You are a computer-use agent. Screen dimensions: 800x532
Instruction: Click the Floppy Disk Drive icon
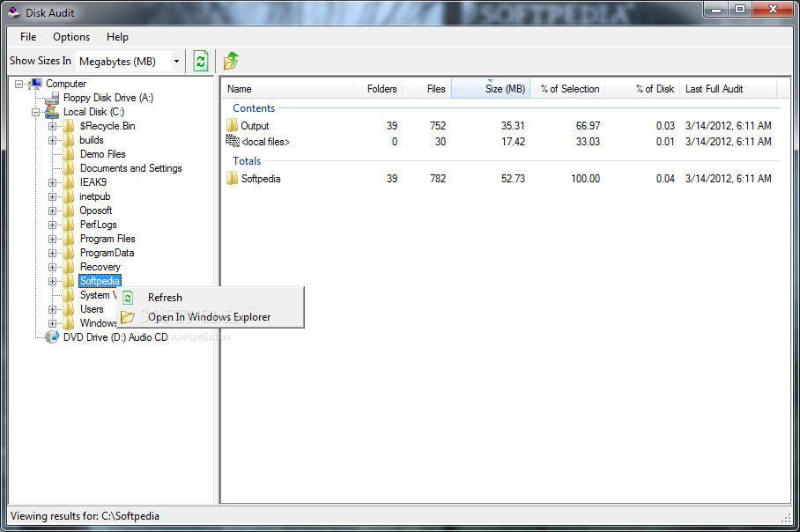(x=53, y=98)
